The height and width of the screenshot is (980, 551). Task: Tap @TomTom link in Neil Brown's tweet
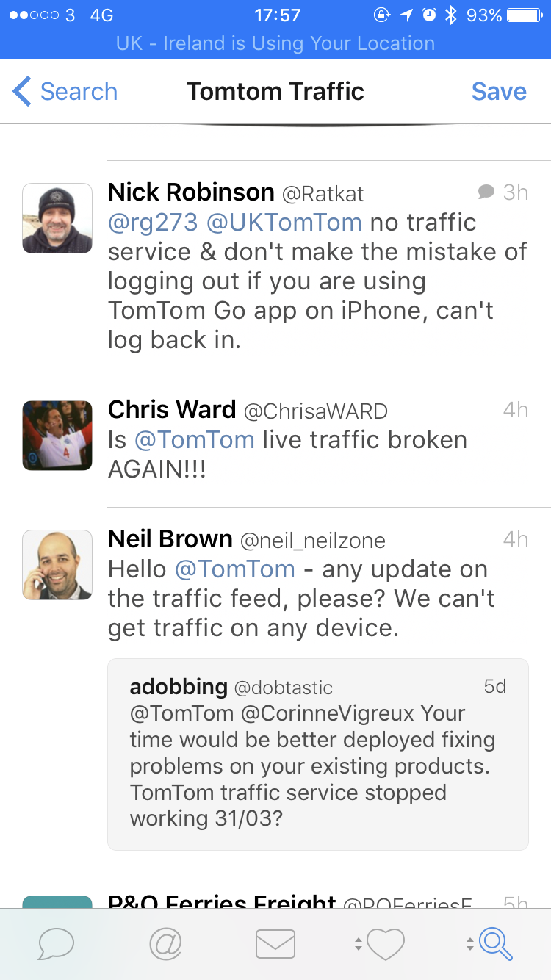pyautogui.click(x=234, y=569)
